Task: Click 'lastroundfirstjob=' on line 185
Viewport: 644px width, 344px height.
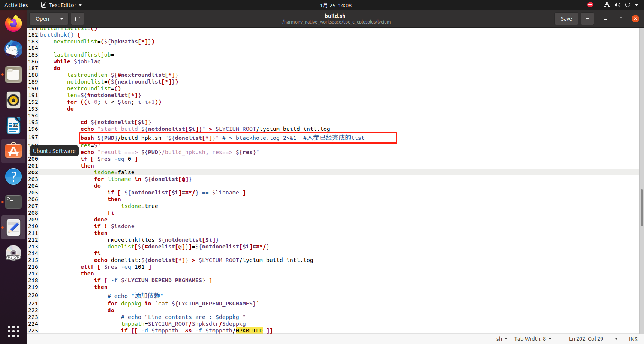Action: (84, 55)
